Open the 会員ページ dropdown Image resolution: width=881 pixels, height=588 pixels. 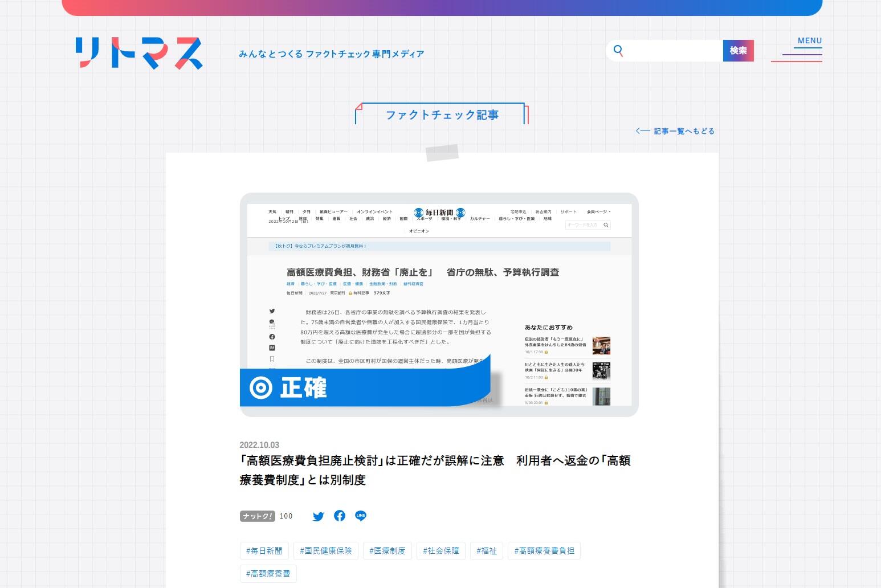598,211
